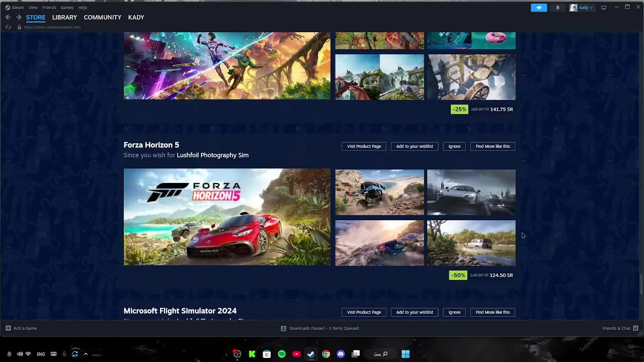Open the Forza Horizon 5 main capsule image
This screenshot has width=644, height=362.
[x=227, y=217]
